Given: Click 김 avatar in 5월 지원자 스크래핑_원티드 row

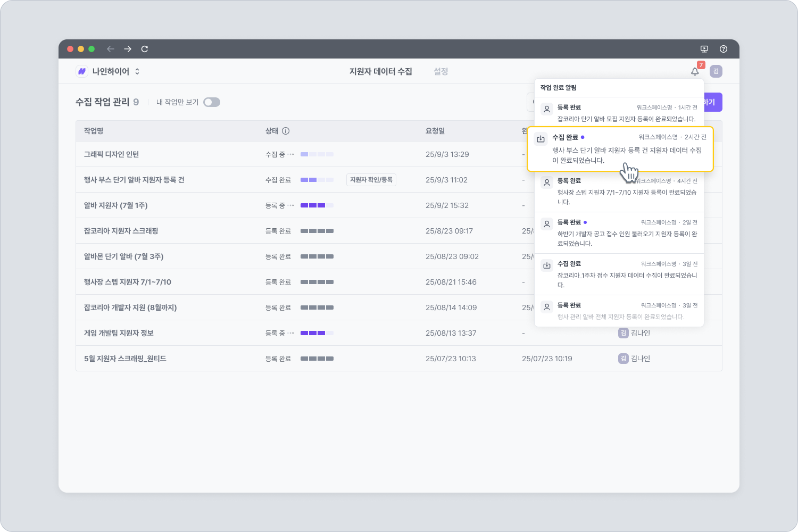Looking at the screenshot, I should 624,359.
